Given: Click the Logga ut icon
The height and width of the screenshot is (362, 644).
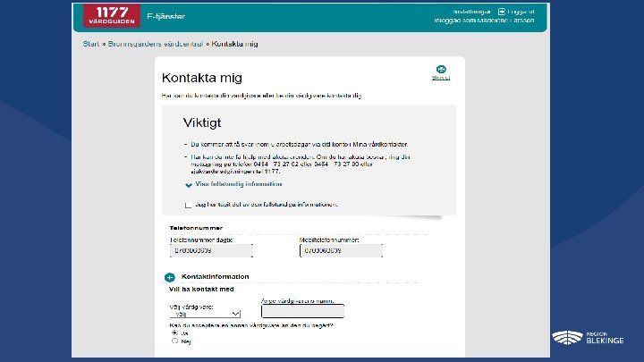Looking at the screenshot, I should [x=502, y=12].
